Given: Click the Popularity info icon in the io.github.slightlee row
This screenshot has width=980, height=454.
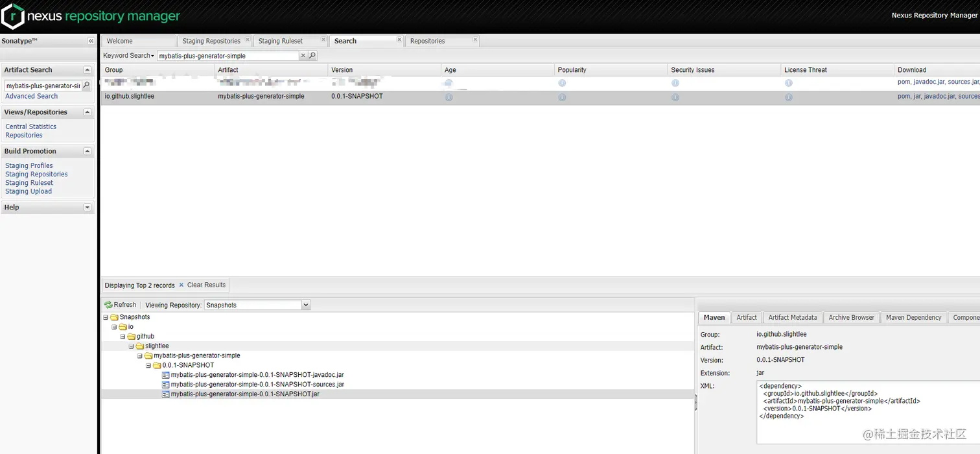Looking at the screenshot, I should point(562,97).
